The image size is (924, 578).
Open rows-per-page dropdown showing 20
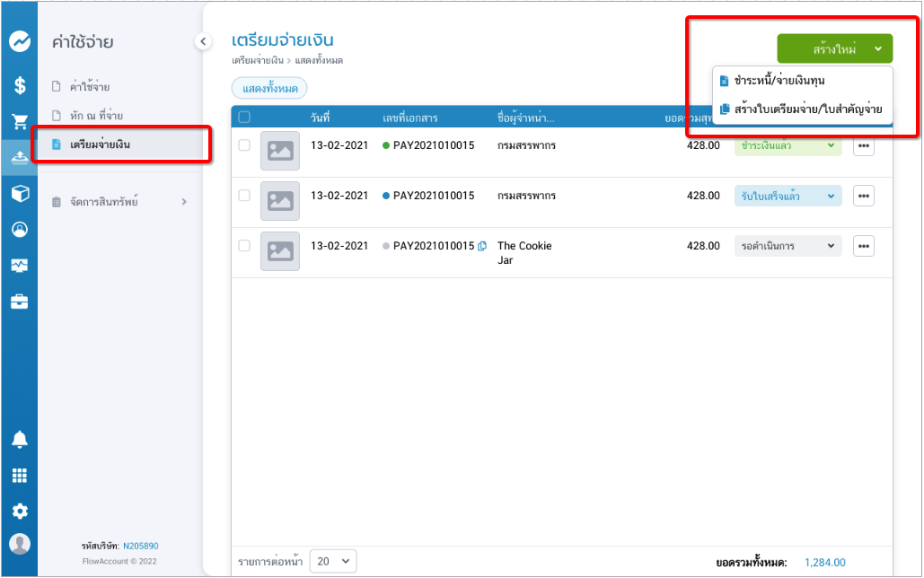[332, 562]
